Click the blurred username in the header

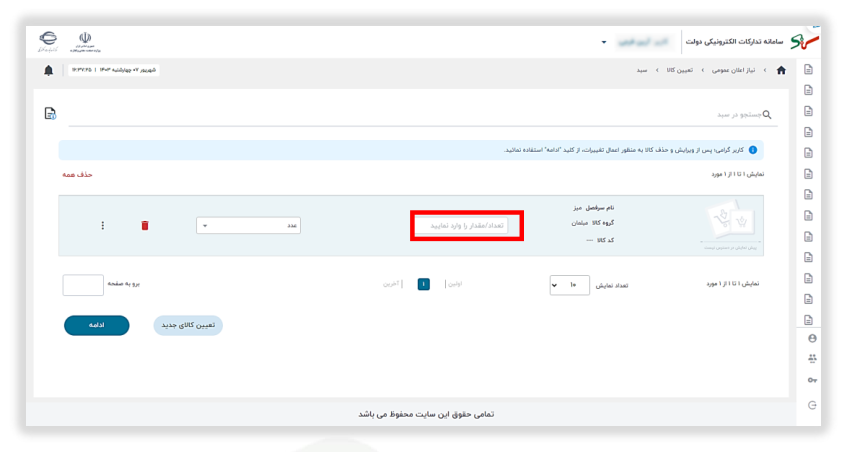[x=643, y=42]
